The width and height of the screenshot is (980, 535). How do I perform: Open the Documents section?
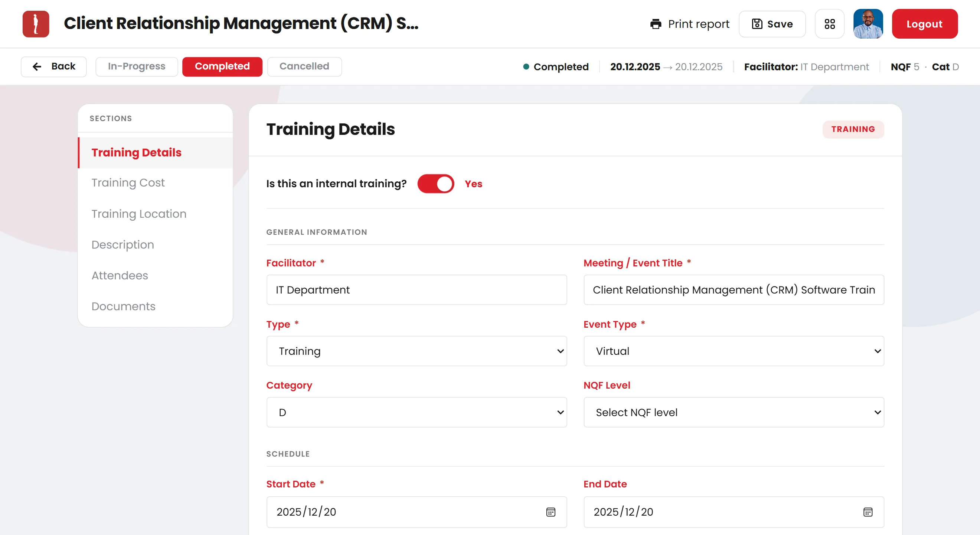point(155,307)
